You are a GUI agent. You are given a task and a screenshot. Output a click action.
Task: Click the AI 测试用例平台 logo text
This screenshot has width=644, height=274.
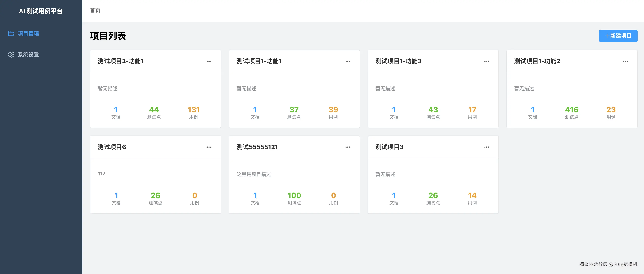(40, 11)
